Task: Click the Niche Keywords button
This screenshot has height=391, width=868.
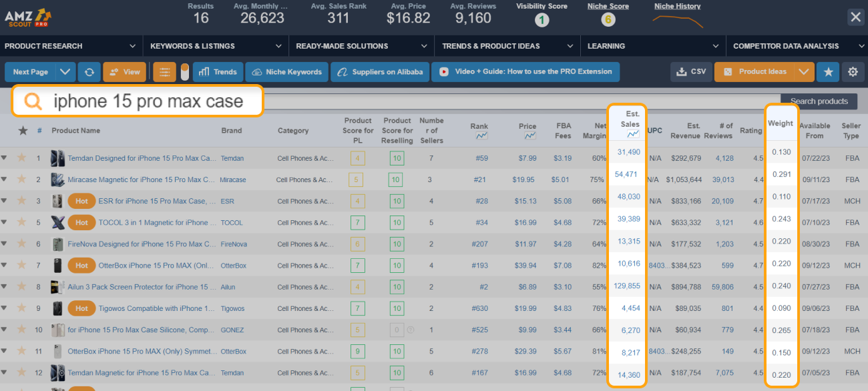Action: (286, 72)
